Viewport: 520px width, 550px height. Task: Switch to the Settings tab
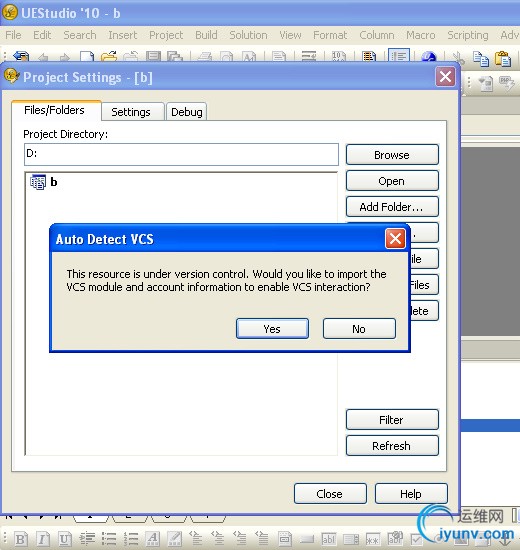pos(132,112)
